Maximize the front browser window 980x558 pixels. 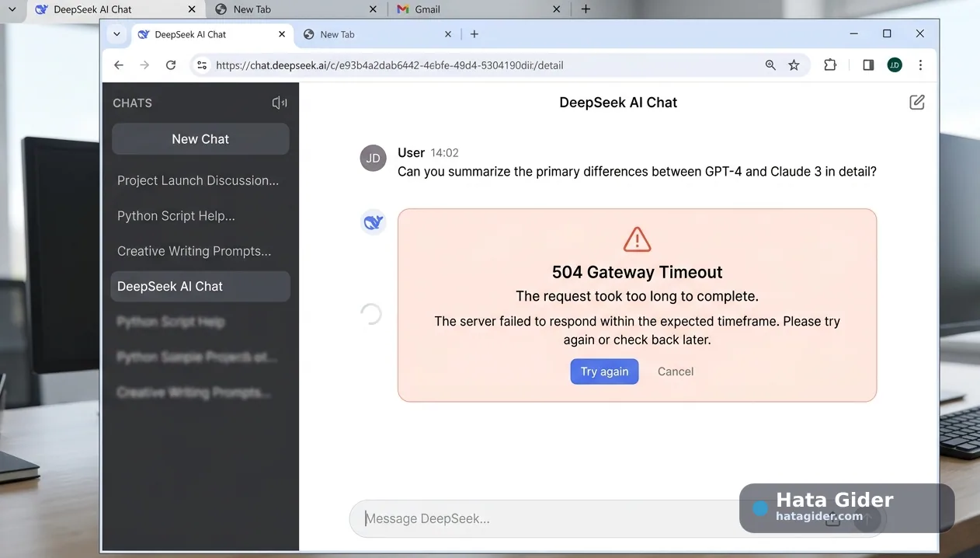pyautogui.click(x=887, y=34)
